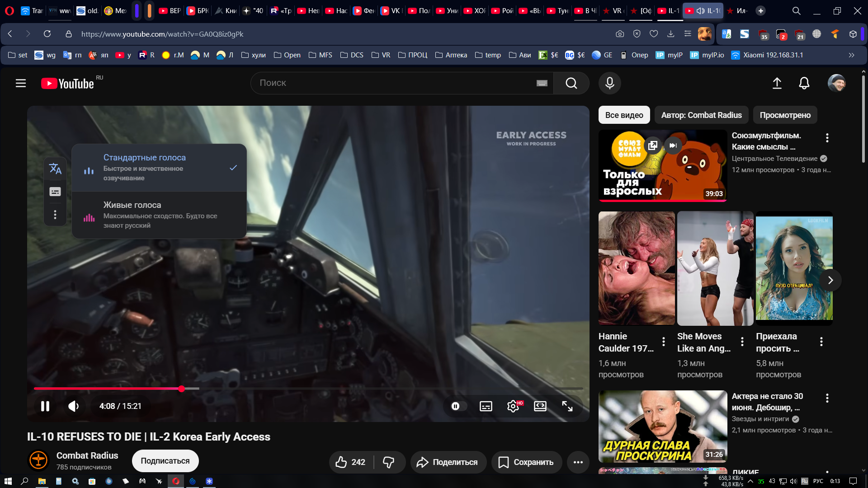Open the Союзмультфильм video thumbnail

663,165
